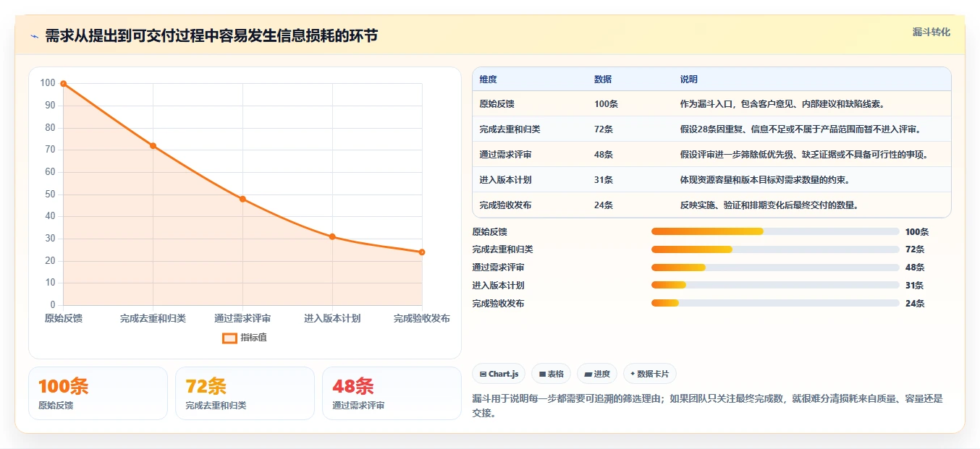This screenshot has width=980, height=449.
Task: Click the 31条 value beside progress bar
Action: coord(915,286)
